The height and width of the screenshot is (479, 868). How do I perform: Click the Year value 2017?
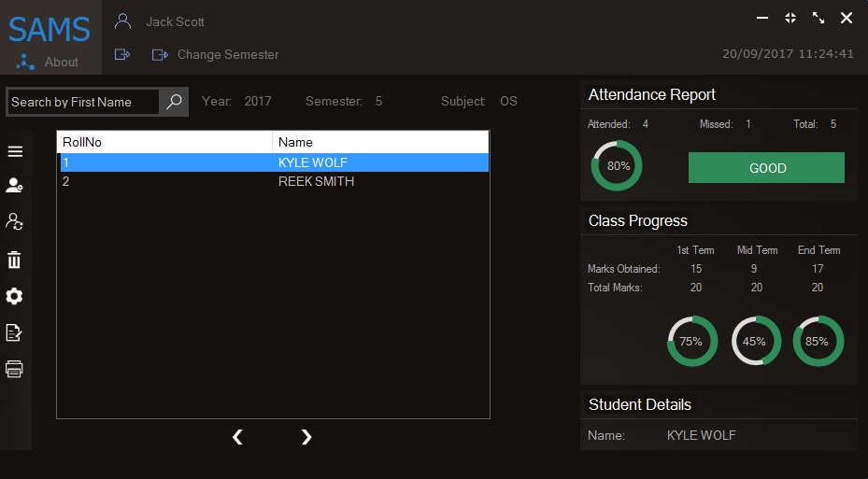(258, 101)
